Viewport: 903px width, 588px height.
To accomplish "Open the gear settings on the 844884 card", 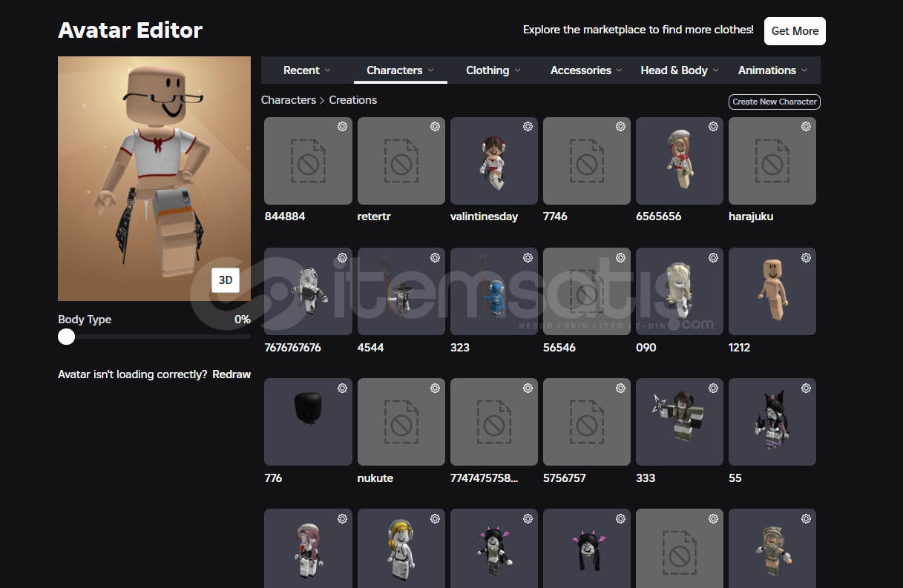I will click(342, 127).
